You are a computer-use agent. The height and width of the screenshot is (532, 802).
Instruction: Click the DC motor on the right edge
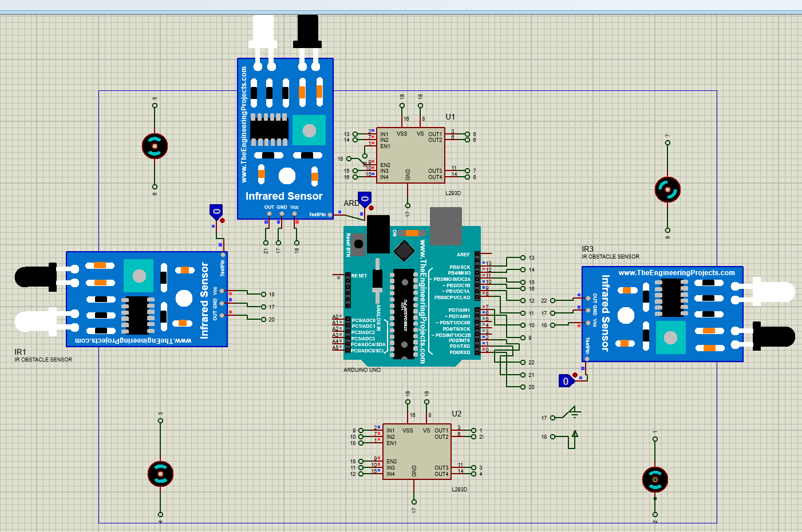(x=667, y=188)
